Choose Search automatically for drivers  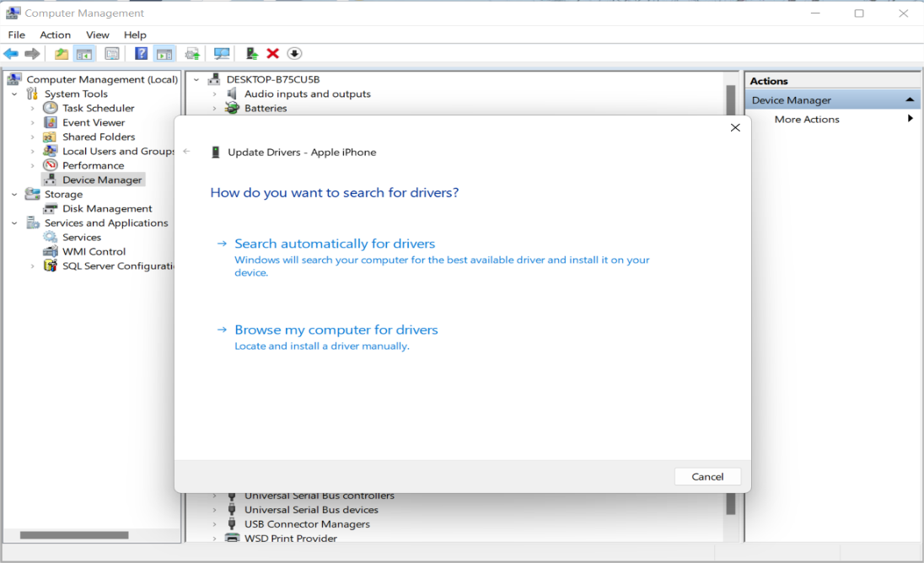click(x=335, y=244)
